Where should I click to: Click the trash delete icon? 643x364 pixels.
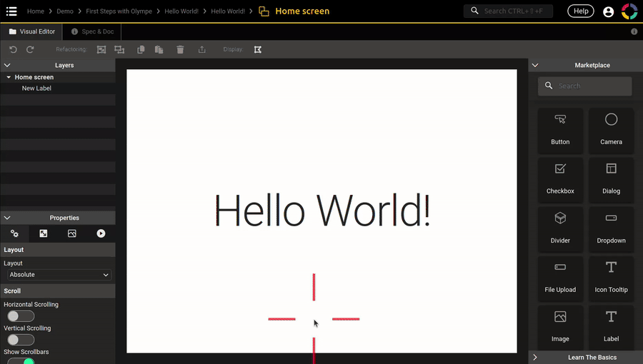(x=180, y=49)
